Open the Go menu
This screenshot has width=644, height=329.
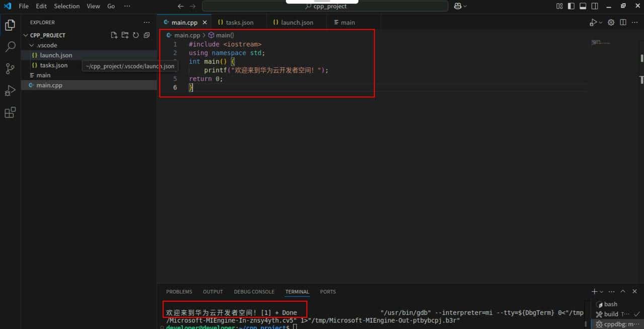click(111, 6)
